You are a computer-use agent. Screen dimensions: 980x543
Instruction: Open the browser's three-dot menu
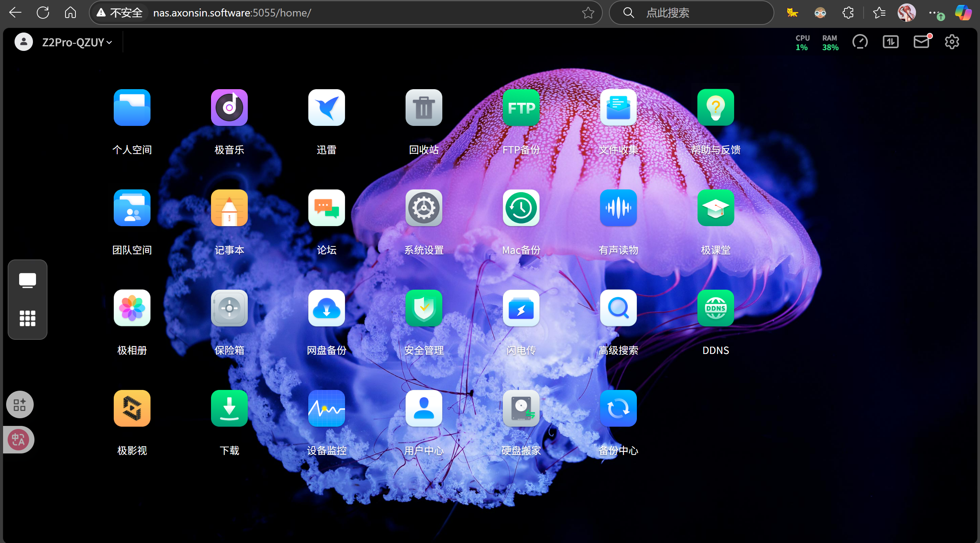[x=934, y=13]
